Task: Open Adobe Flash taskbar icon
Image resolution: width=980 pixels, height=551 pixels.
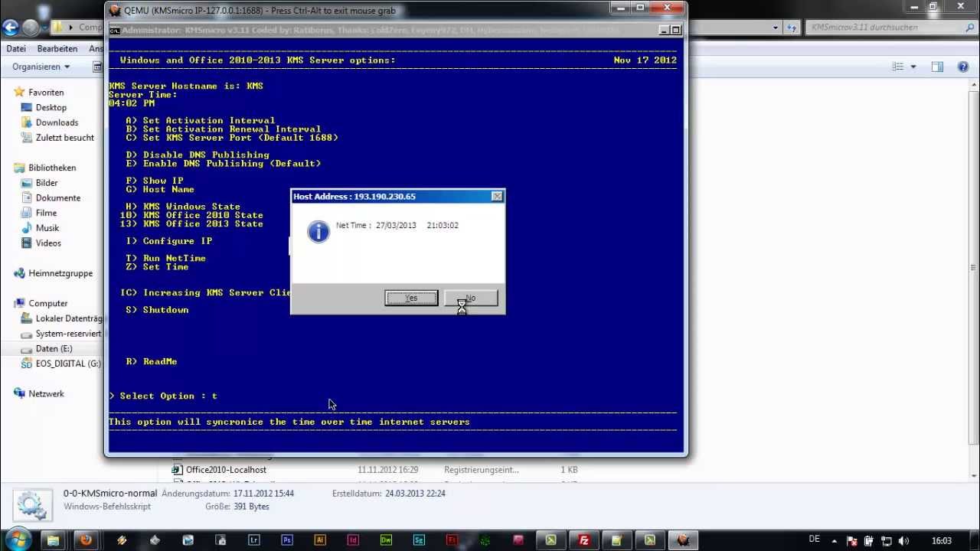Action: (452, 540)
